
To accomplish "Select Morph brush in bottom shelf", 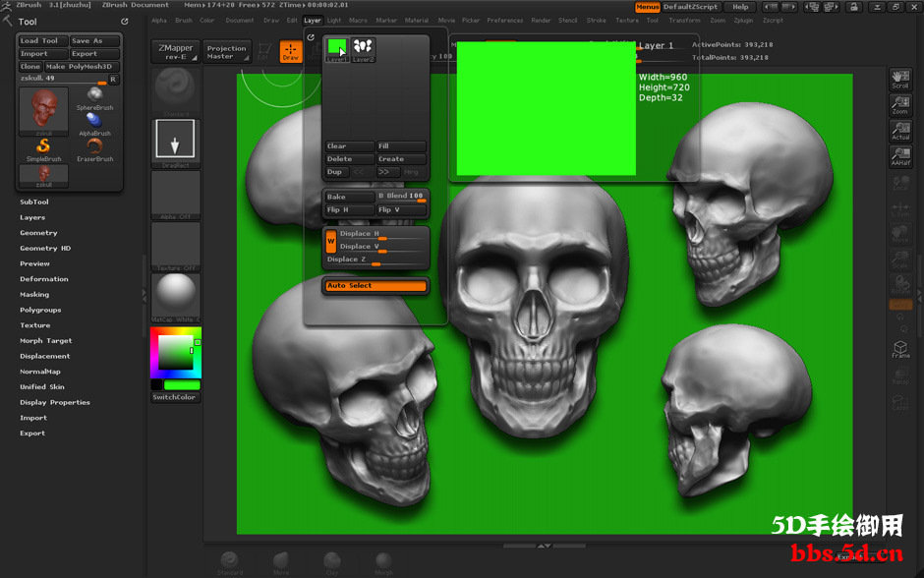I will (383, 562).
